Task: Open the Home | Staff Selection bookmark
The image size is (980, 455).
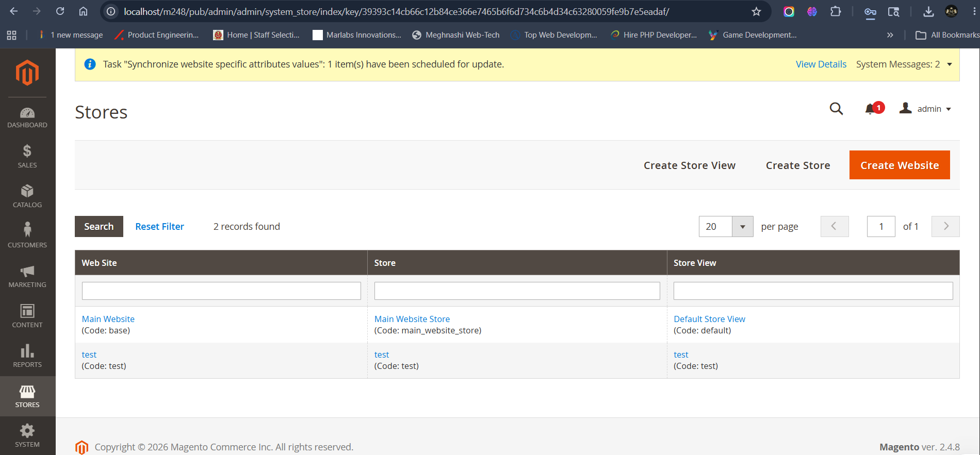Action: [x=256, y=35]
